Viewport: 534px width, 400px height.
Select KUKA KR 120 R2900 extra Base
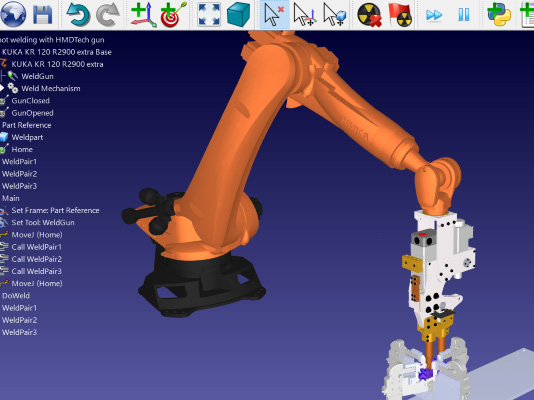57,52
